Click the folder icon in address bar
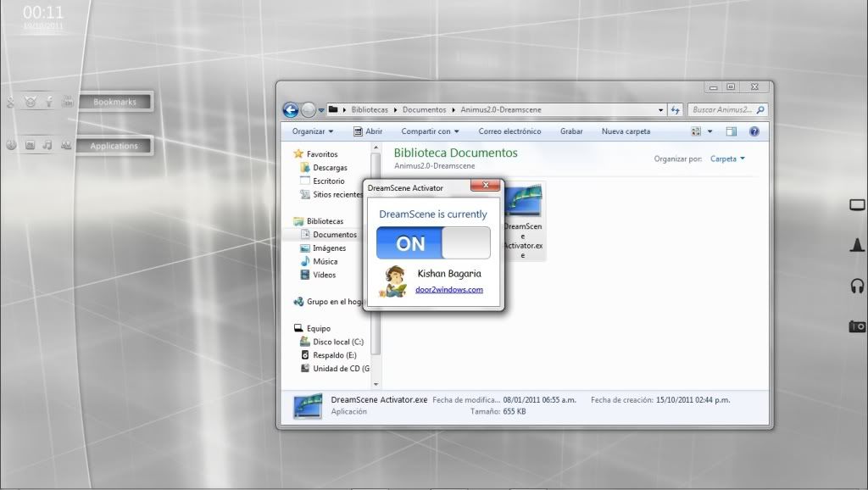 click(333, 109)
